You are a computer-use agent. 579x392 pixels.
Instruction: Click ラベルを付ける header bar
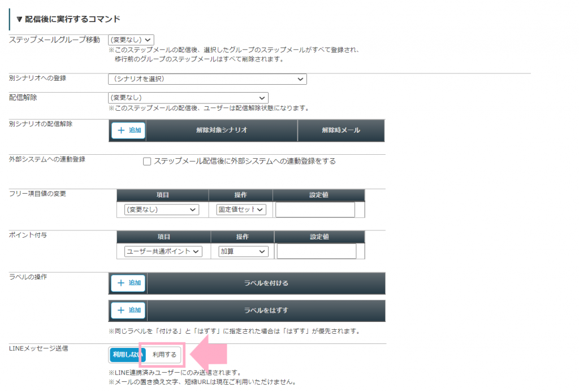click(266, 283)
